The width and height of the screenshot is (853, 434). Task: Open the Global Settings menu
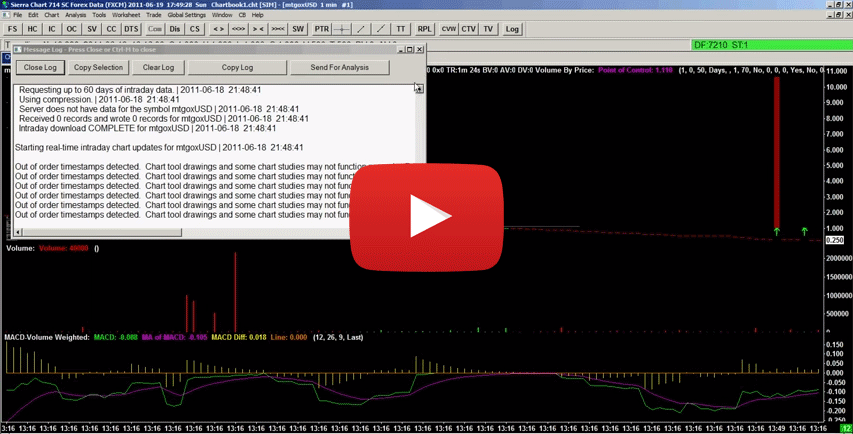point(187,15)
